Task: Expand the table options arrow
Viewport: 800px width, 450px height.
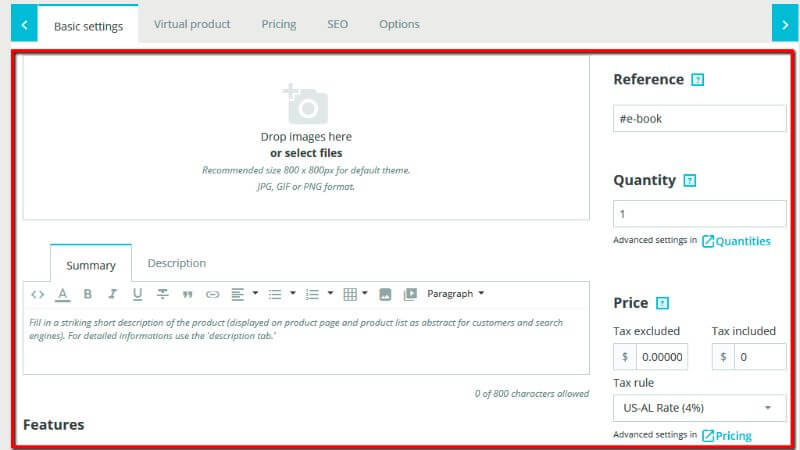Action: point(365,293)
